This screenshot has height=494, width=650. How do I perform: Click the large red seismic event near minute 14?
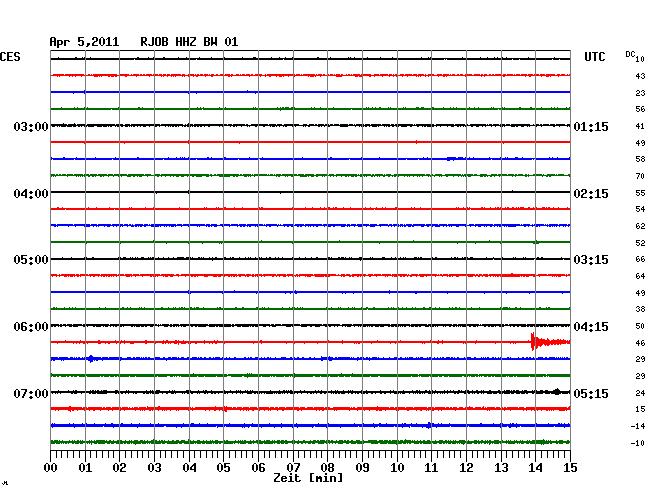click(x=550, y=342)
